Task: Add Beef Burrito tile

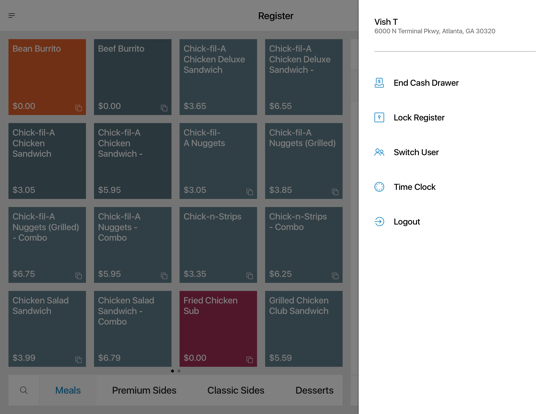Action: 133,77
